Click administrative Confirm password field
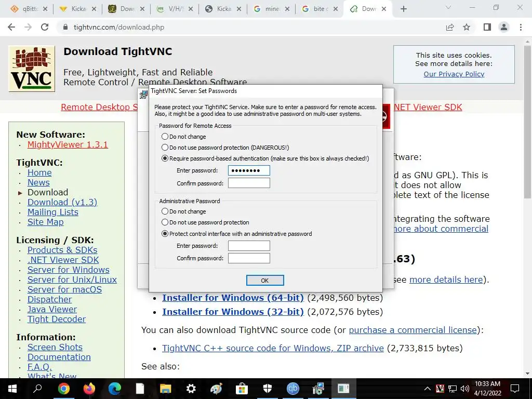Screen dimensions: 532x399 tap(249, 258)
